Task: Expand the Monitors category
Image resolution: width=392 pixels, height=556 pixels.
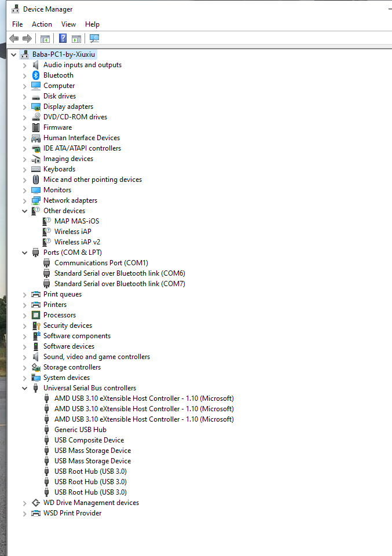Action: pos(24,191)
